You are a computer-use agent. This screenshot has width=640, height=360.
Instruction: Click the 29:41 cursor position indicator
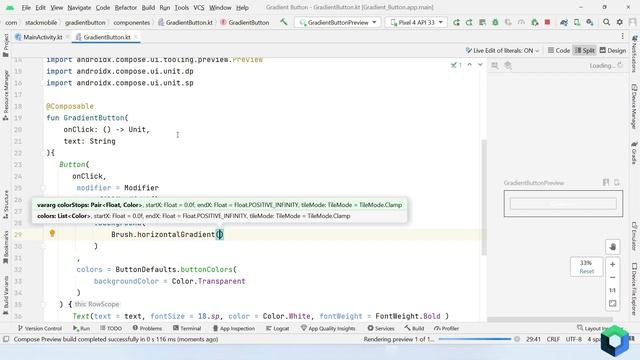click(x=533, y=339)
